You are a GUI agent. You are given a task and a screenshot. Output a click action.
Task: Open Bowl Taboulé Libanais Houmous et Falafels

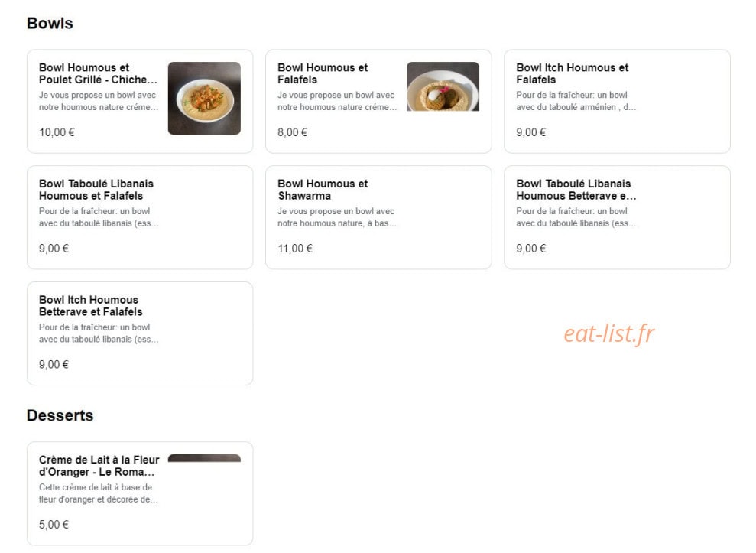click(x=140, y=218)
